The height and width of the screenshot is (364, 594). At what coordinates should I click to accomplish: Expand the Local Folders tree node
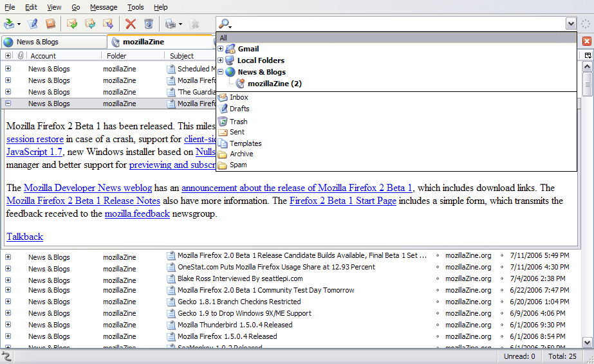(221, 60)
